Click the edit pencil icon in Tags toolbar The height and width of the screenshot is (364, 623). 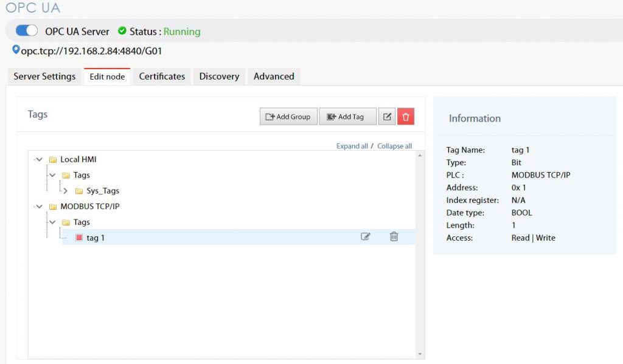387,117
